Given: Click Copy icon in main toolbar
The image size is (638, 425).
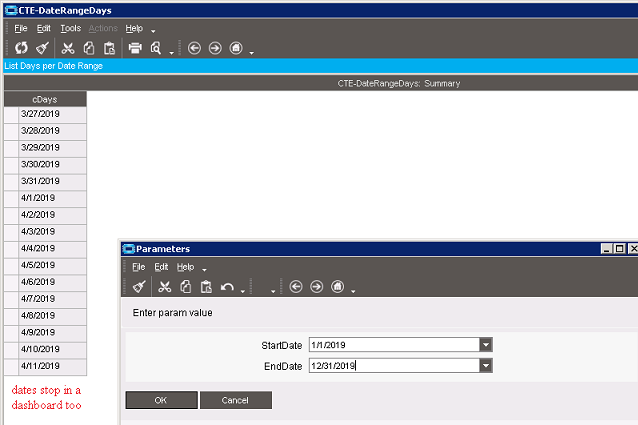Looking at the screenshot, I should [x=89, y=48].
